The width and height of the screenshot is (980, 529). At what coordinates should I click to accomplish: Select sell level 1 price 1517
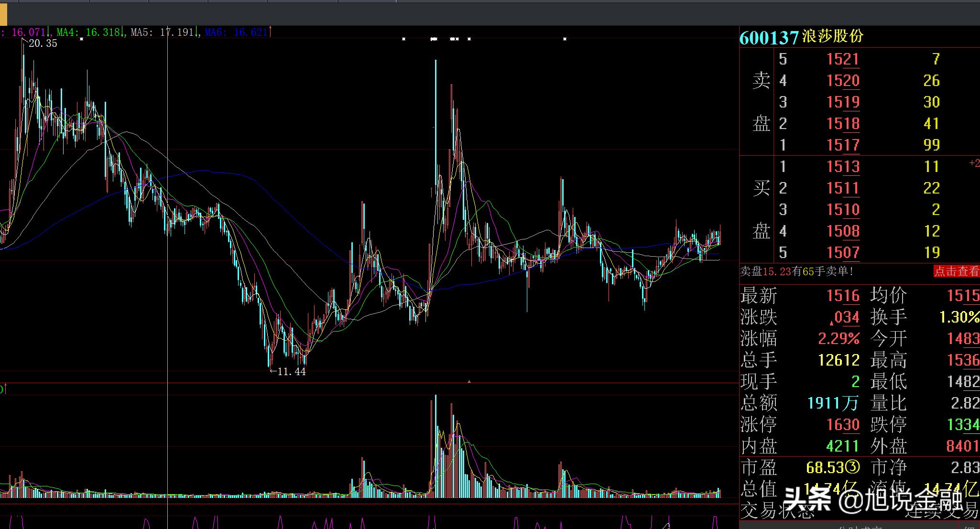(x=843, y=145)
